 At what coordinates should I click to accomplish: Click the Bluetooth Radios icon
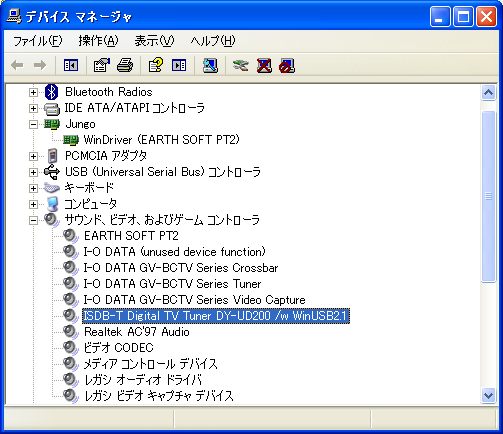51,92
